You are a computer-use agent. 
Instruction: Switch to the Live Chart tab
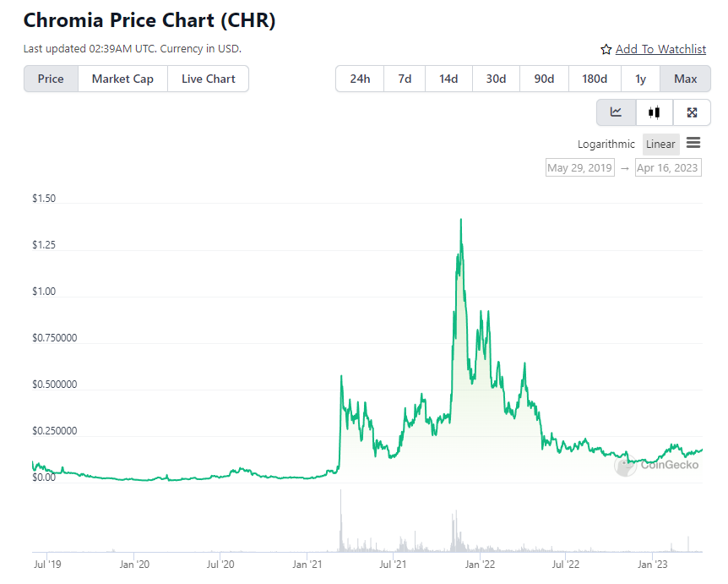pos(209,79)
